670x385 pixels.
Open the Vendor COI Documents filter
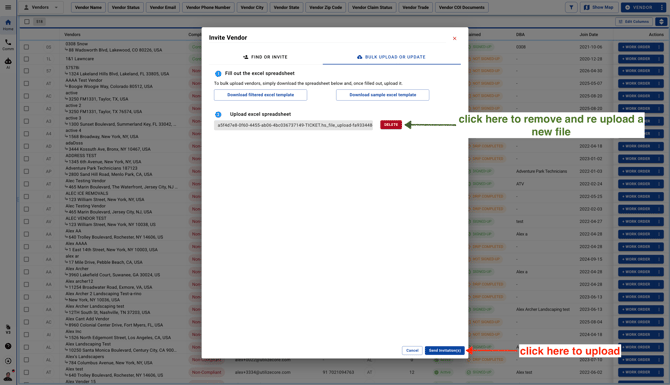tap(461, 7)
